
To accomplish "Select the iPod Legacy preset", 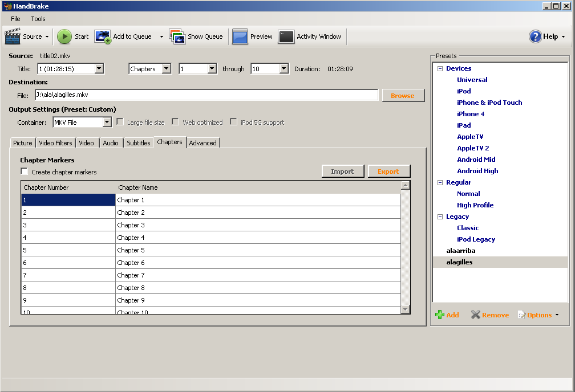I will click(x=476, y=239).
